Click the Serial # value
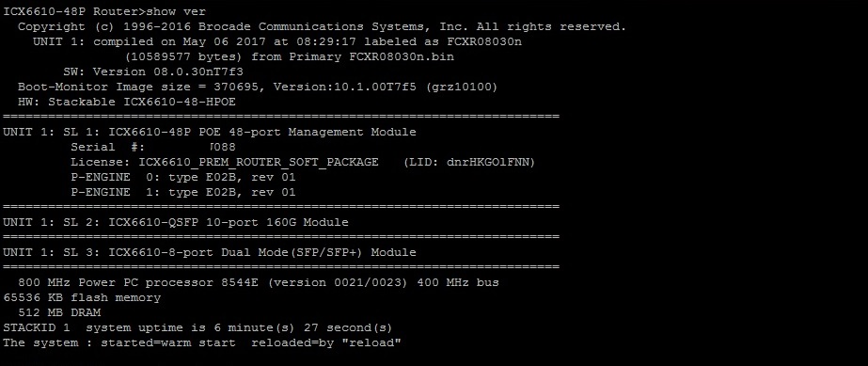 click(x=223, y=148)
